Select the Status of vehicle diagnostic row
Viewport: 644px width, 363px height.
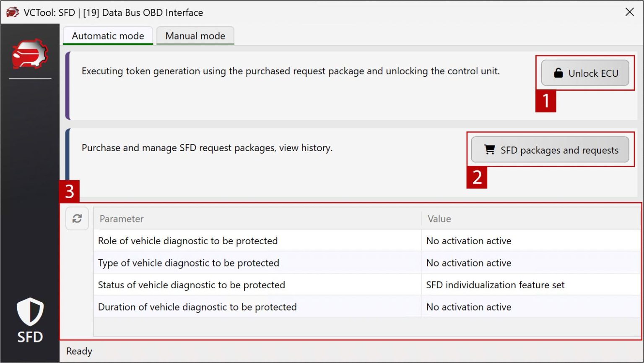(x=191, y=285)
